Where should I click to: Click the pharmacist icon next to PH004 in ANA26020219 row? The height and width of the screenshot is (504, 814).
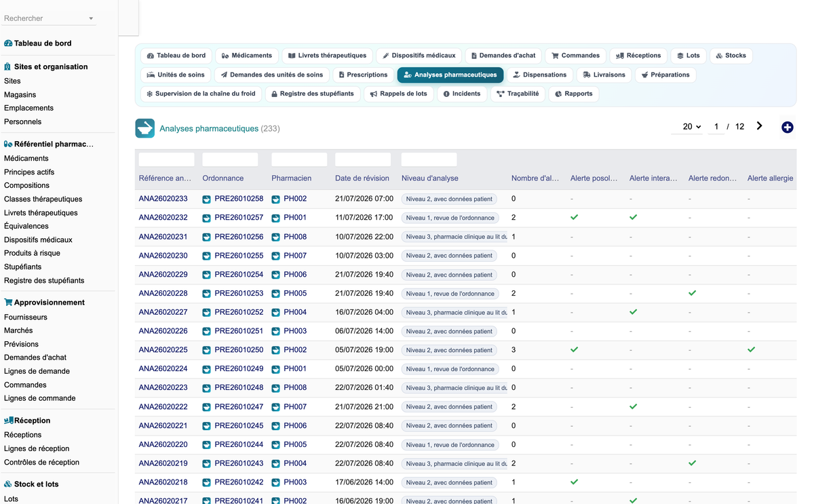tap(275, 463)
